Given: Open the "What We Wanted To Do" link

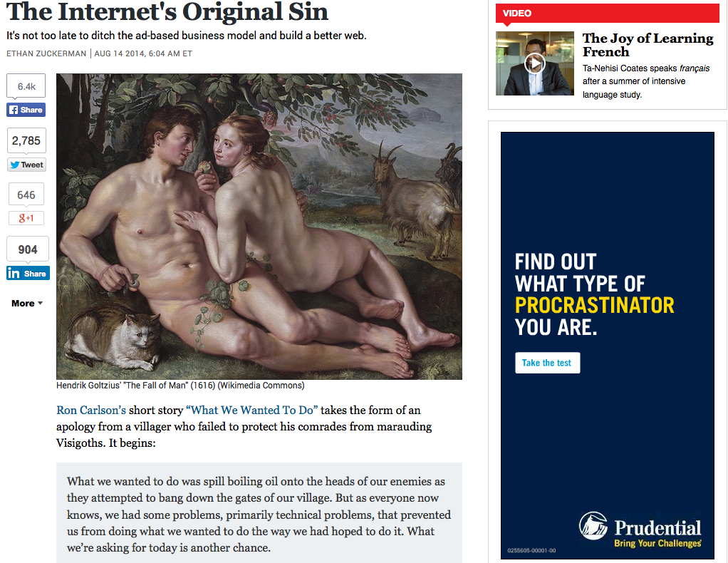Looking at the screenshot, I should pyautogui.click(x=251, y=410).
